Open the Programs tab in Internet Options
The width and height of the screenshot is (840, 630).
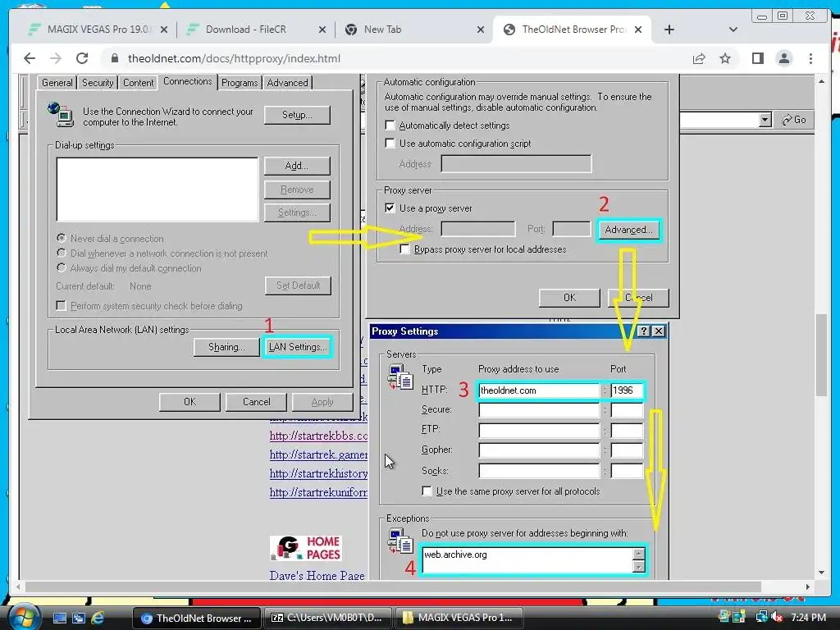[240, 83]
